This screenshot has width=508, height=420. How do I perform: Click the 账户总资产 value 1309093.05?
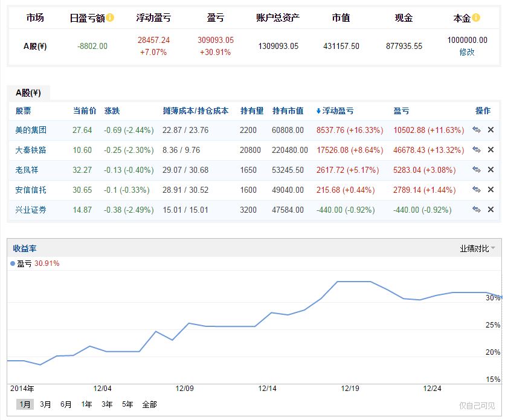pyautogui.click(x=278, y=46)
